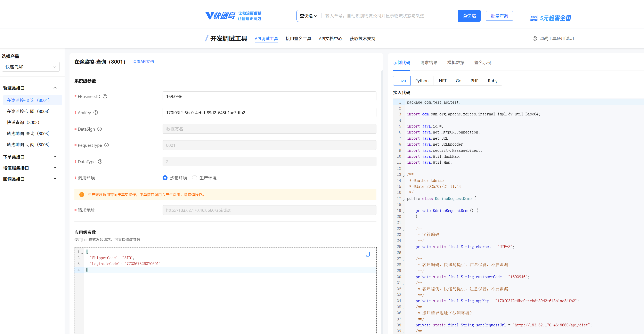This screenshot has height=334, width=644.
Task: Open the 查看API文档 link
Action: tap(143, 62)
